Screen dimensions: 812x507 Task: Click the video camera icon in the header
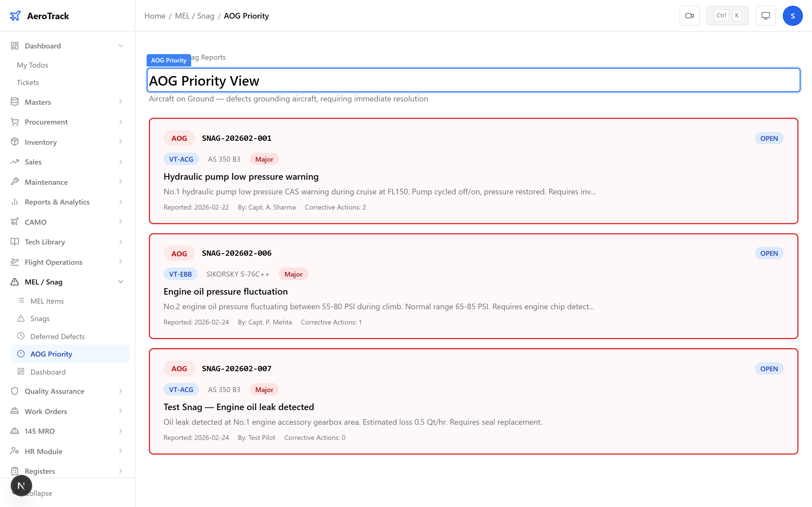[690, 15]
